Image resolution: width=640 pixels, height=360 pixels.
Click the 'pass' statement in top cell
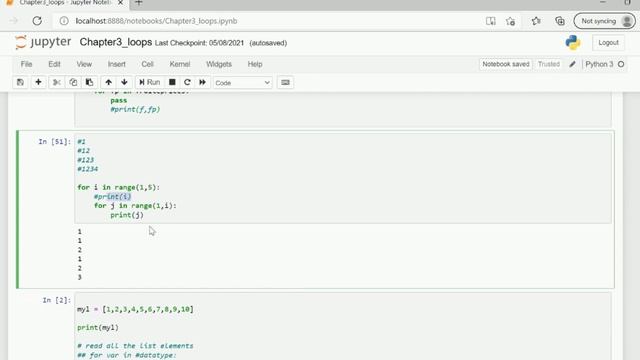(119, 100)
